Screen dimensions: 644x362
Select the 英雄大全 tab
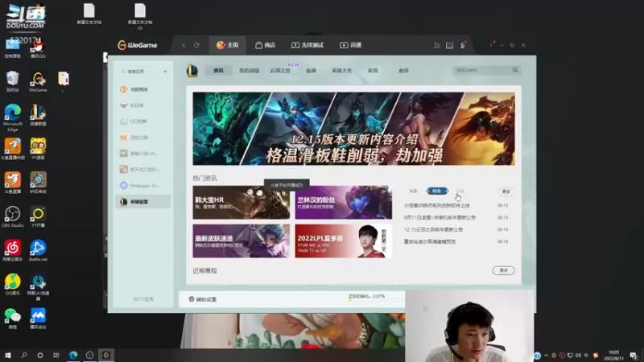point(341,71)
